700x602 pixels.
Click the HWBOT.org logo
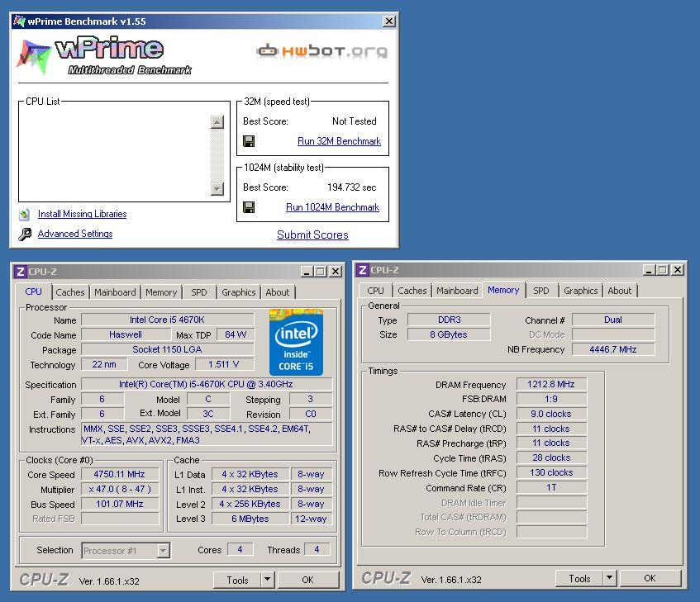pos(321,51)
